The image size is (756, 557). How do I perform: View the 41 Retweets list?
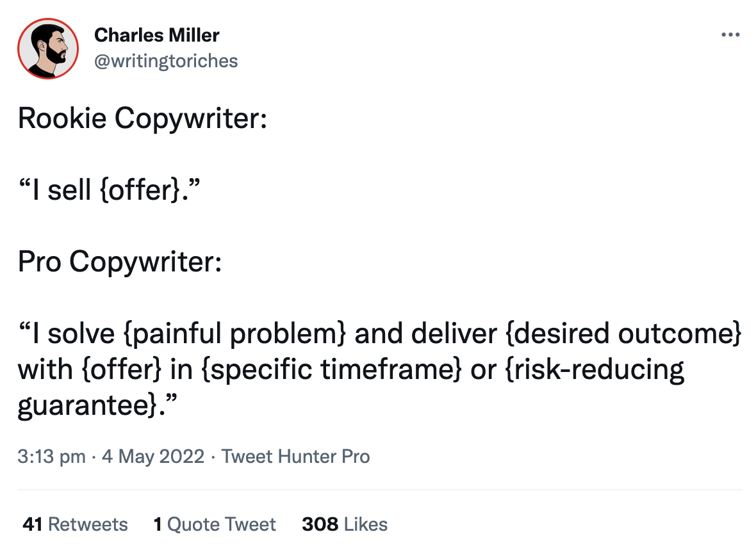coord(75,524)
